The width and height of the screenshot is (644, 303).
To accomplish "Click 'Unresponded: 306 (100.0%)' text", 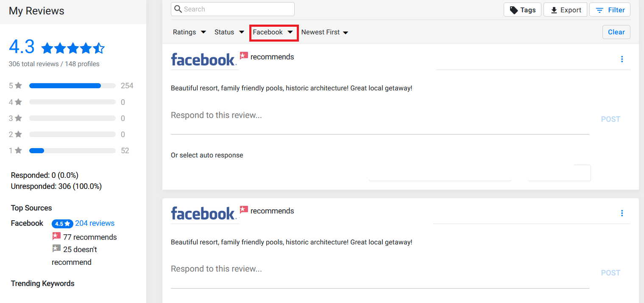I will tap(56, 186).
